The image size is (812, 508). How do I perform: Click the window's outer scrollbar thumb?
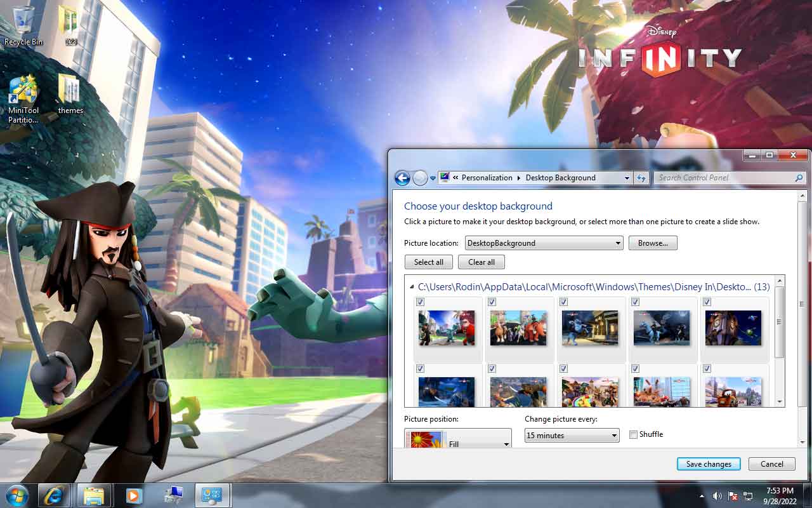802,305
